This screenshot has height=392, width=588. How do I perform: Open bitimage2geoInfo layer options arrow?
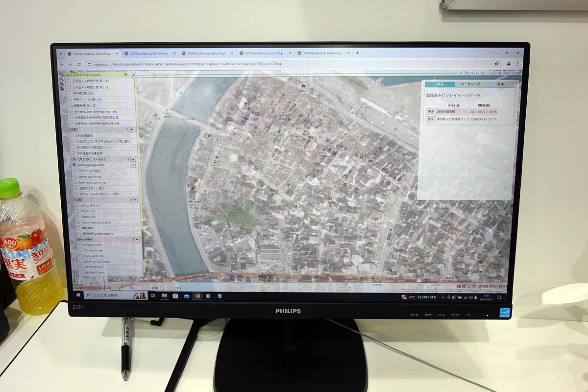(x=133, y=165)
